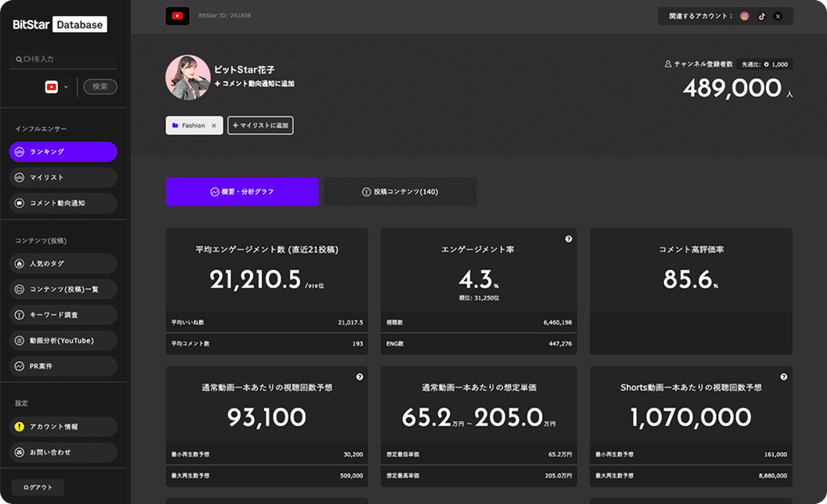
Task: Open 人気のタグ menu item
Action: point(63,263)
